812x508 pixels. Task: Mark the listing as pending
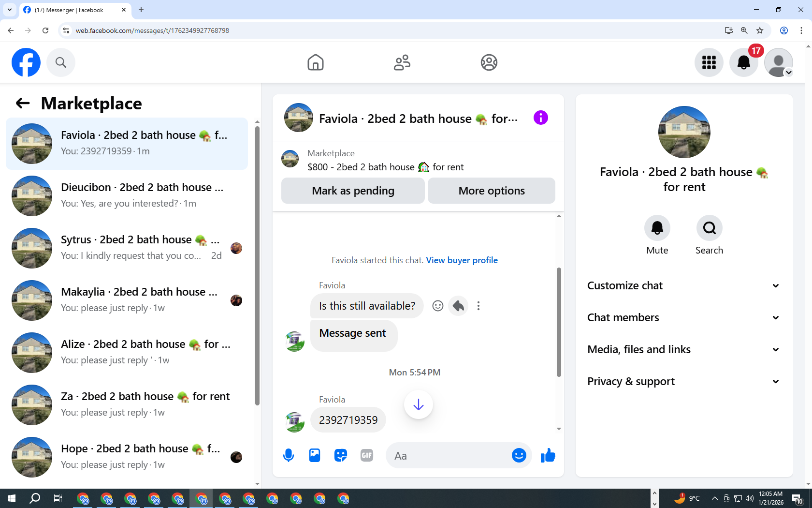(x=353, y=191)
